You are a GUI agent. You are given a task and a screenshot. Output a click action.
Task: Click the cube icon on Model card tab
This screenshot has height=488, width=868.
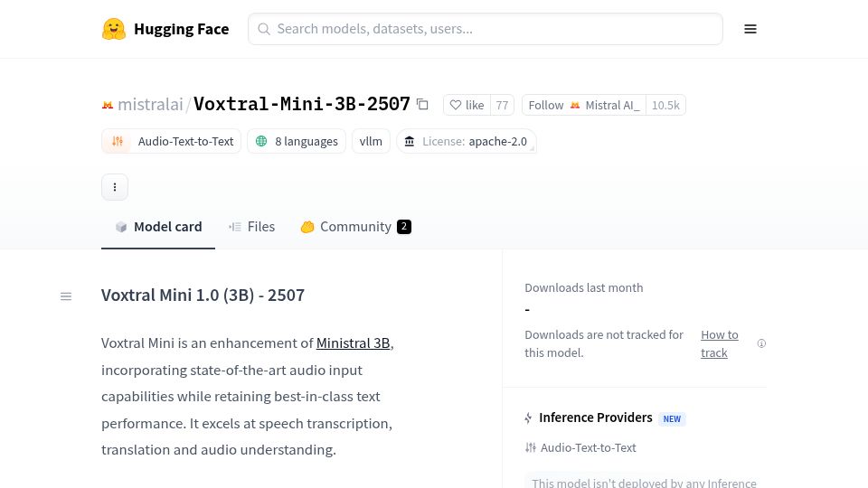pos(121,227)
